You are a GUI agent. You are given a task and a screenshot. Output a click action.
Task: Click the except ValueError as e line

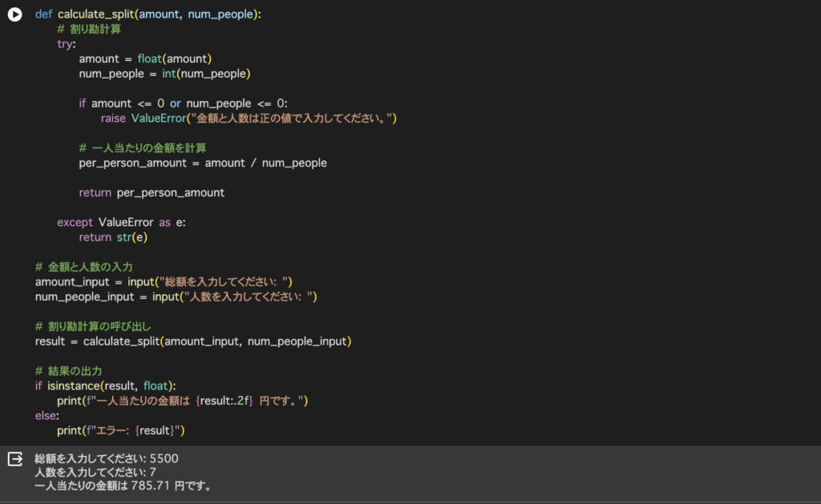[x=121, y=222]
